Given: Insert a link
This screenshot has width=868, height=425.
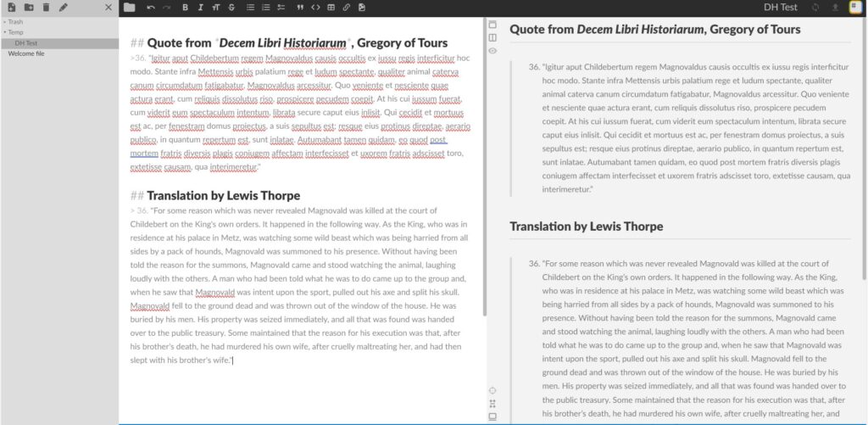Looking at the screenshot, I should click(x=347, y=7).
